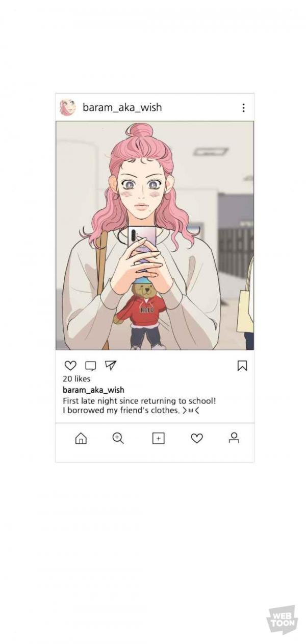
Task: Tap the selfie post image
Action: pos(155,235)
